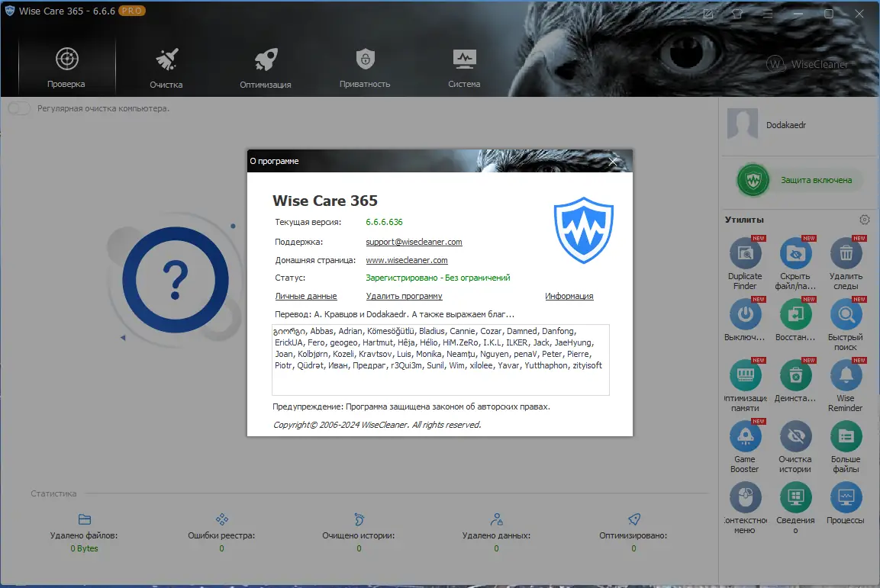Click the Удалено данных person icon
The height and width of the screenshot is (588, 880).
coord(496,519)
